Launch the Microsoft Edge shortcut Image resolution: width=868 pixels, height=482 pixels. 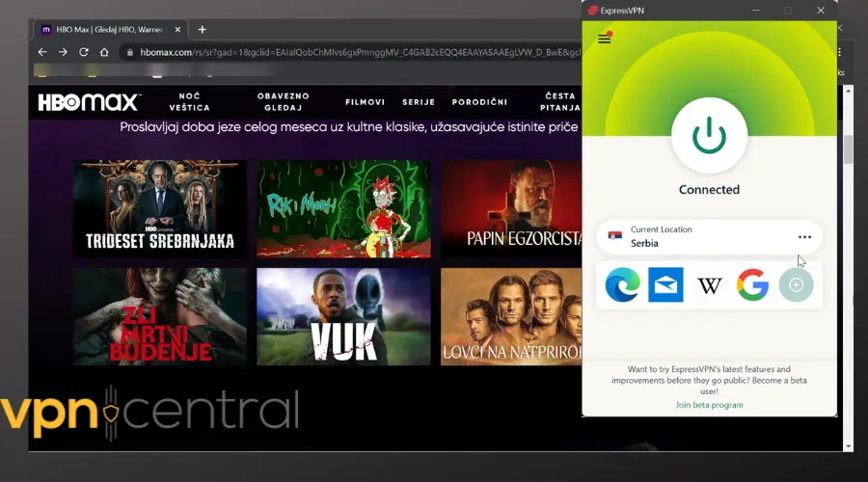pyautogui.click(x=622, y=285)
